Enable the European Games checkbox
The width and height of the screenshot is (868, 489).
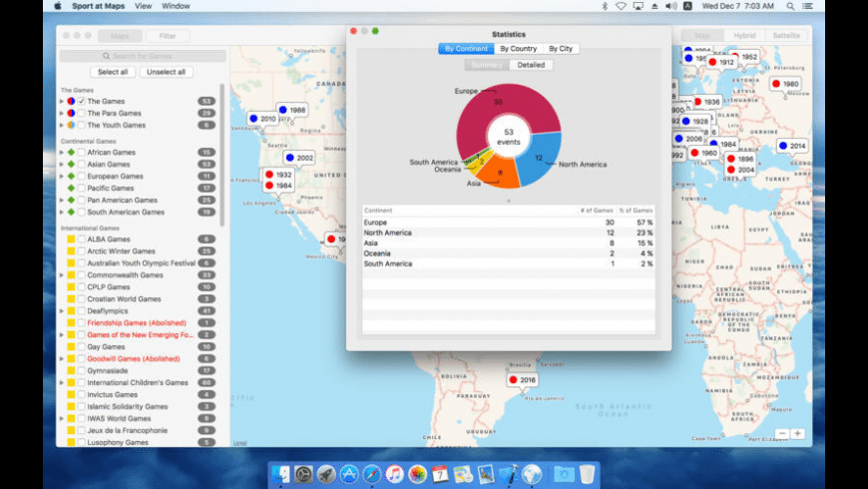[x=82, y=176]
